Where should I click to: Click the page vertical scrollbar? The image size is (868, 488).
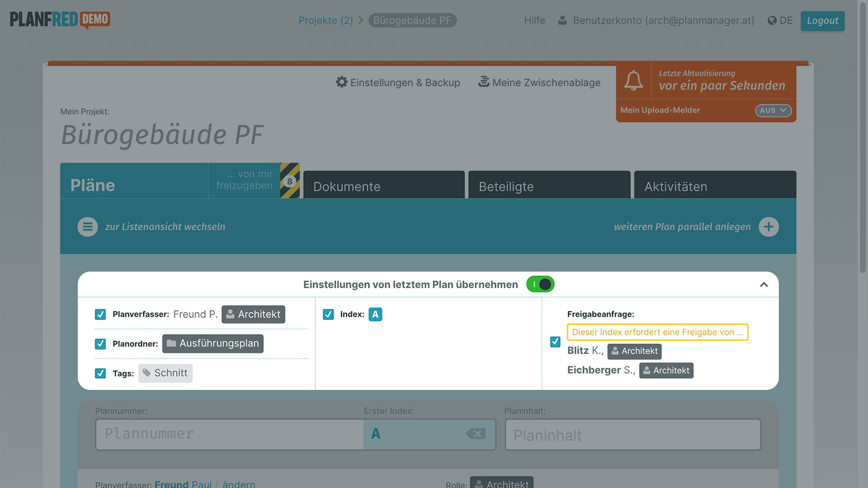(x=863, y=137)
